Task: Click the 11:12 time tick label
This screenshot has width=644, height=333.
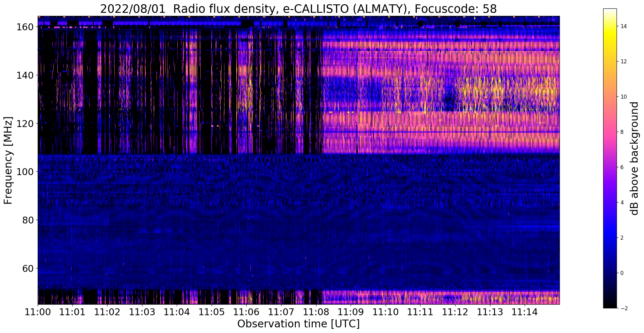Action: (455, 311)
